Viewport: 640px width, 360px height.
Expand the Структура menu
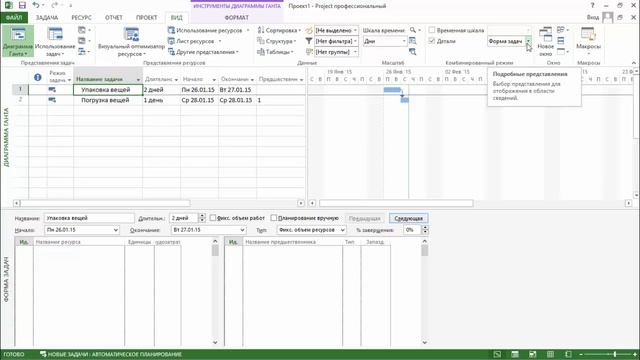[276, 41]
